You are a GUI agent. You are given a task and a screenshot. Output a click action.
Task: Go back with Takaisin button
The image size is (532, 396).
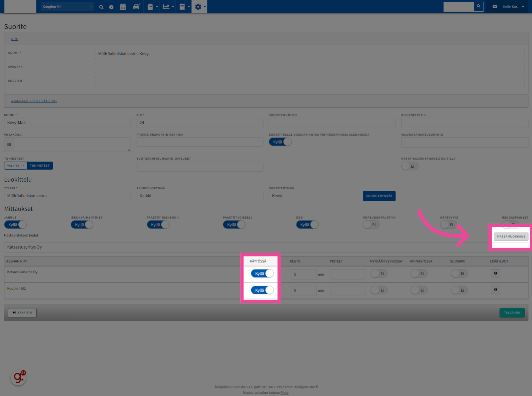coord(22,313)
